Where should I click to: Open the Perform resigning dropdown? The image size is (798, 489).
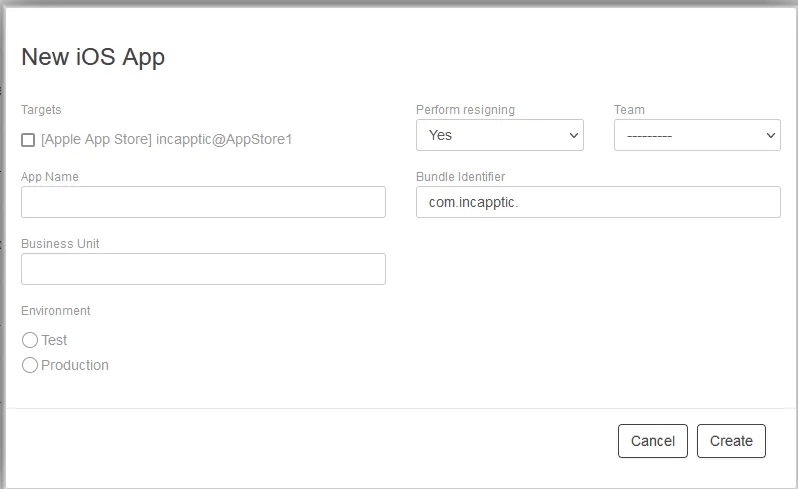[x=500, y=135]
